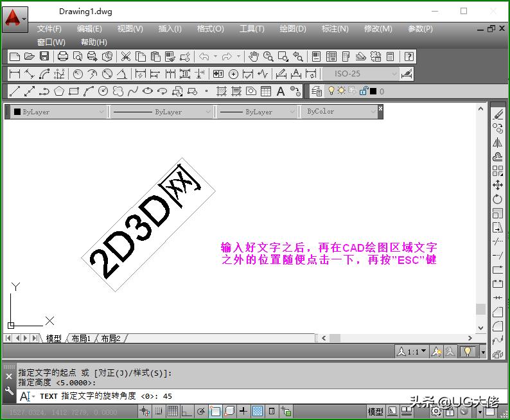Expand the ByColor plot style dropdown
The image size is (510, 420).
point(373,112)
